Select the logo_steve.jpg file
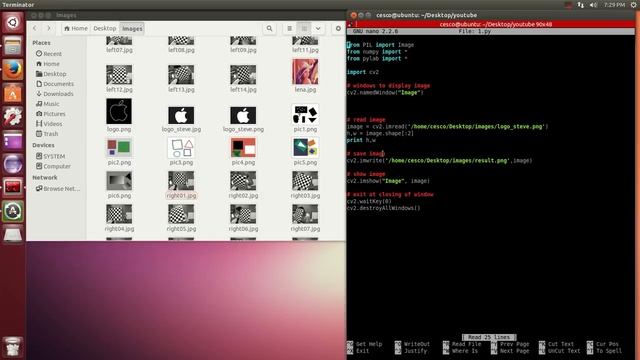 [x=181, y=119]
